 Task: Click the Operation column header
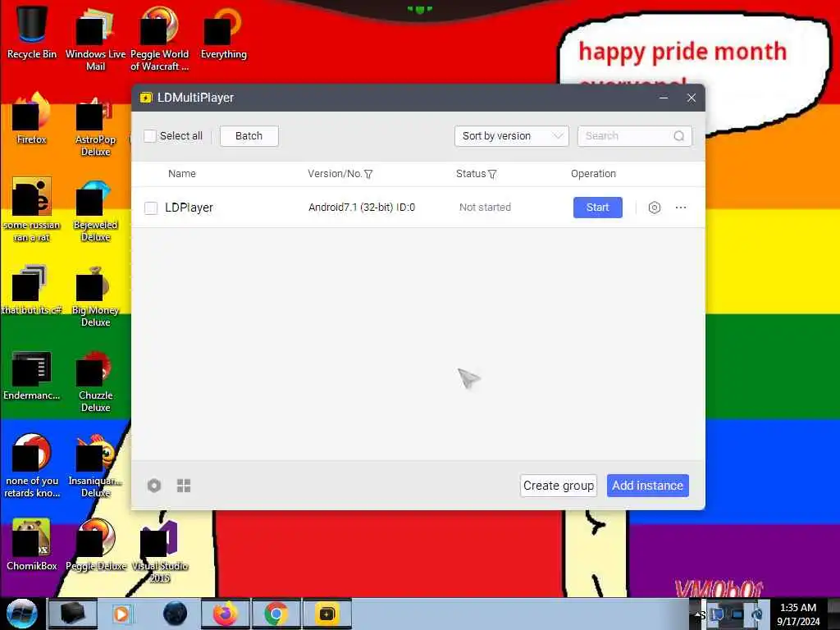(594, 174)
